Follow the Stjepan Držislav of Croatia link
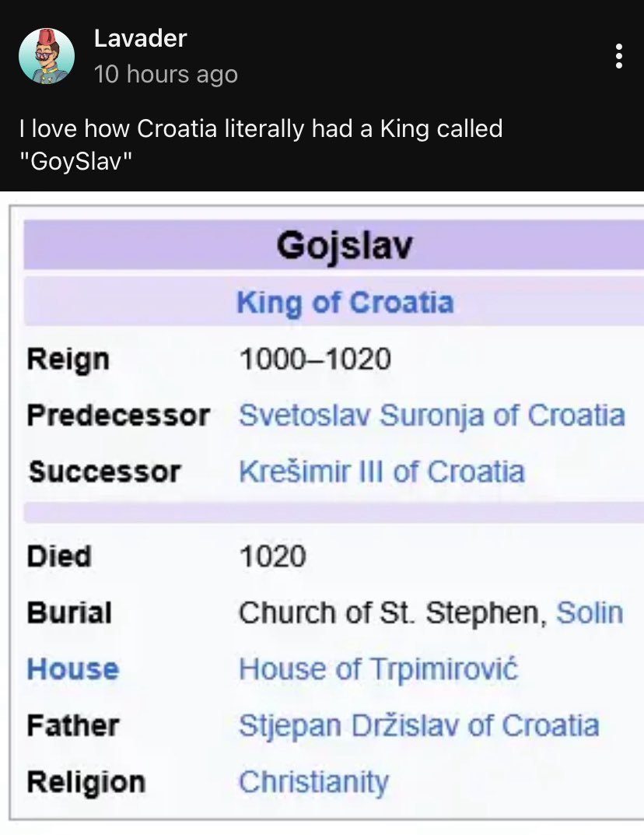The height and width of the screenshot is (835, 644). point(418,725)
